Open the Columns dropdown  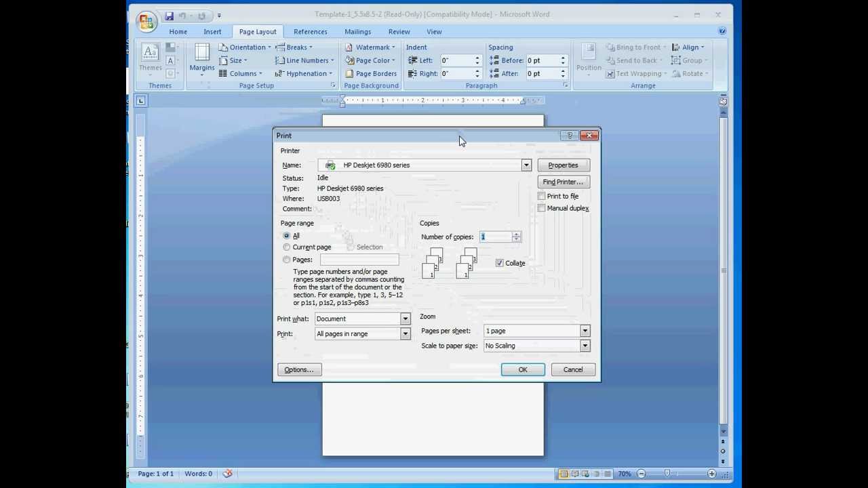coord(241,73)
